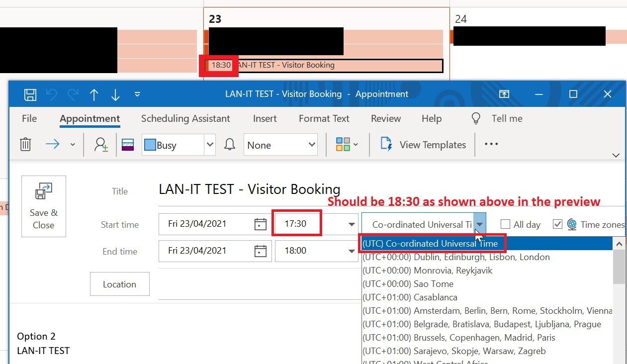This screenshot has height=364, width=627.
Task: Click the Reminder bell icon
Action: point(230,145)
